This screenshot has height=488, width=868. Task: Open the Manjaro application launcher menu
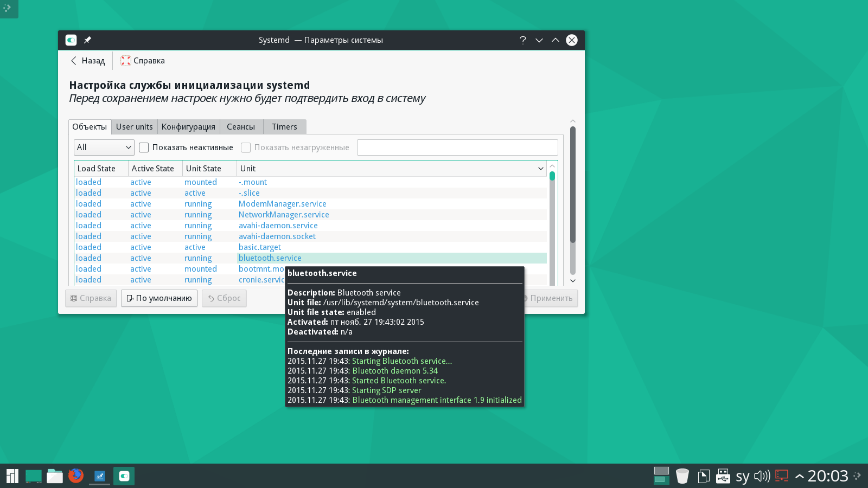(x=12, y=476)
